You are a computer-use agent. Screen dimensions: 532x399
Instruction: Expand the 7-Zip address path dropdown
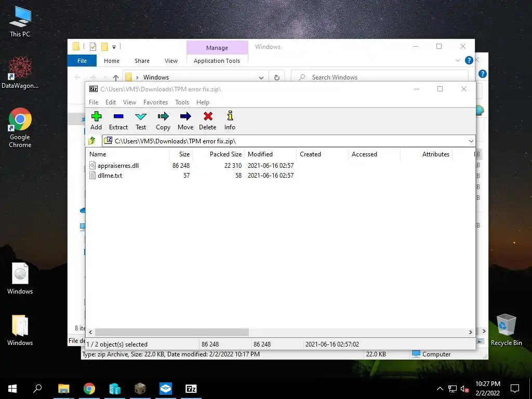point(471,141)
